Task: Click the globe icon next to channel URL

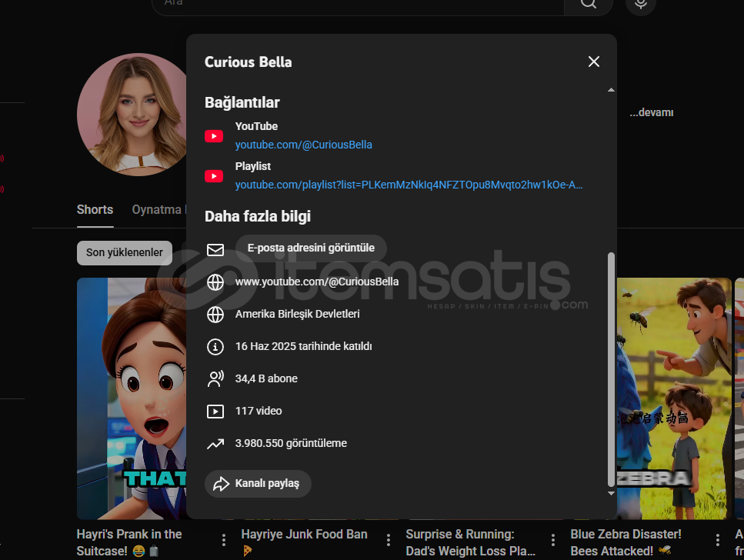Action: (x=215, y=282)
